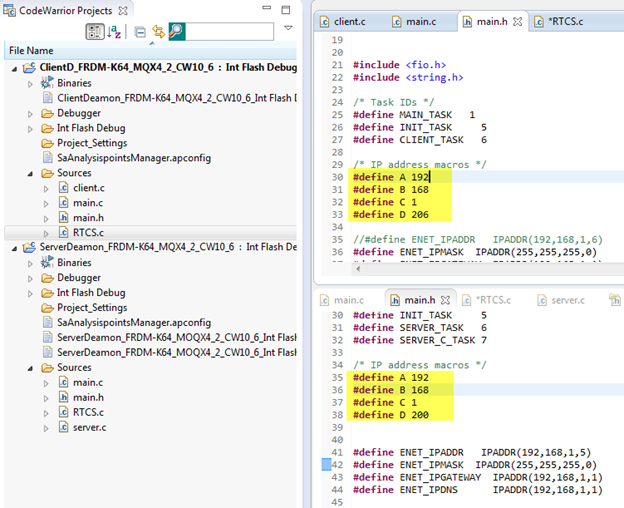Open the view menu dropdown triangle
The image size is (624, 508).
click(288, 28)
